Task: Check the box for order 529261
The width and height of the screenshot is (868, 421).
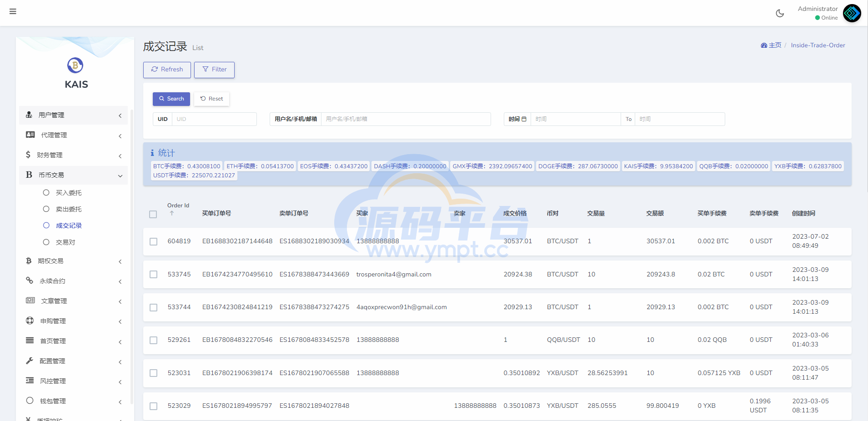Action: [x=154, y=340]
